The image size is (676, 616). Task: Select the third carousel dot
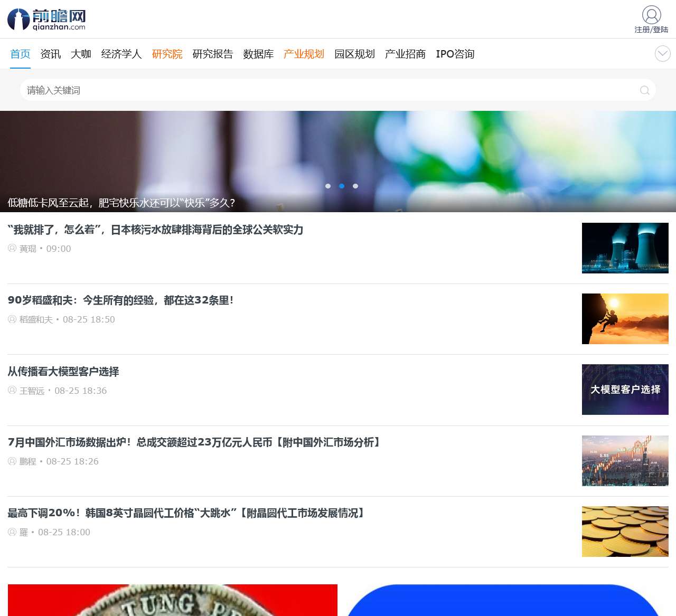coord(355,186)
